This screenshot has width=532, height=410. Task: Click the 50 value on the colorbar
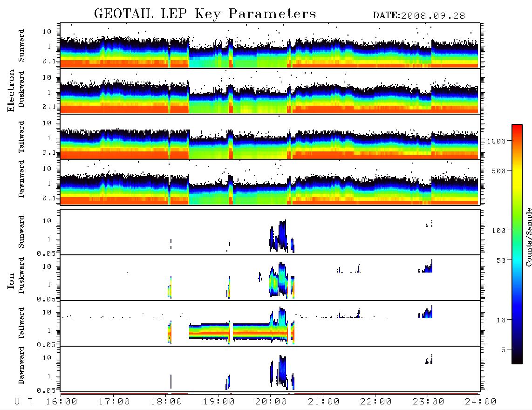tap(501, 260)
